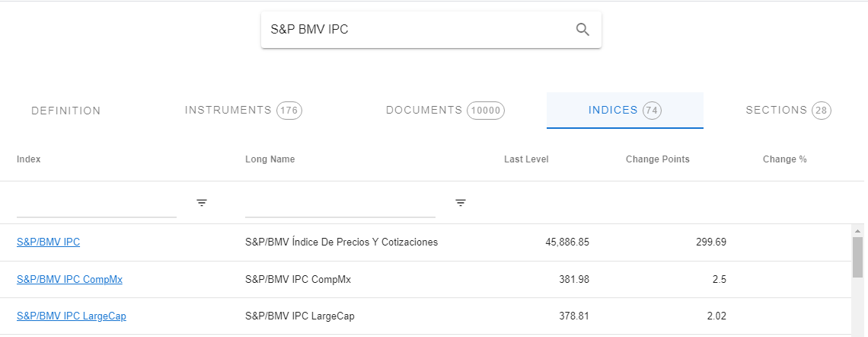This screenshot has height=337, width=868.
Task: Open the S&P/BMV IPC index link
Action: tap(48, 242)
